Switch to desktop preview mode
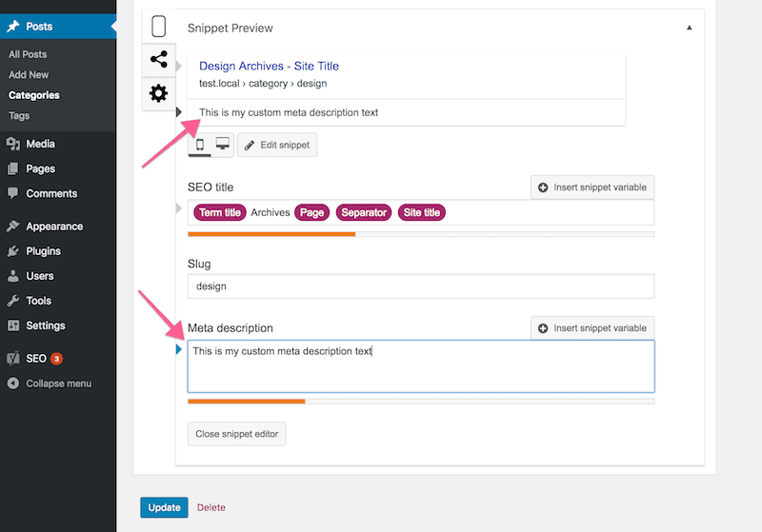Viewport: 762px width, 532px height. tap(222, 145)
